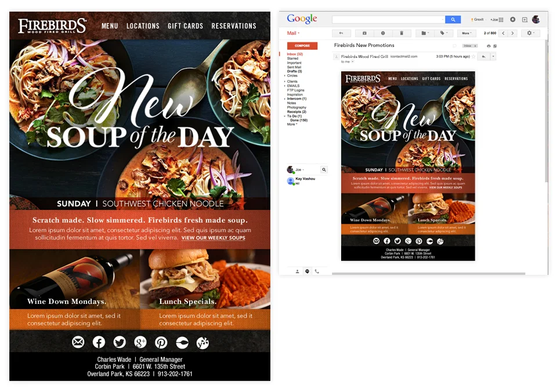The width and height of the screenshot is (557, 392).
Task: Click the Google logo
Action: [302, 19]
